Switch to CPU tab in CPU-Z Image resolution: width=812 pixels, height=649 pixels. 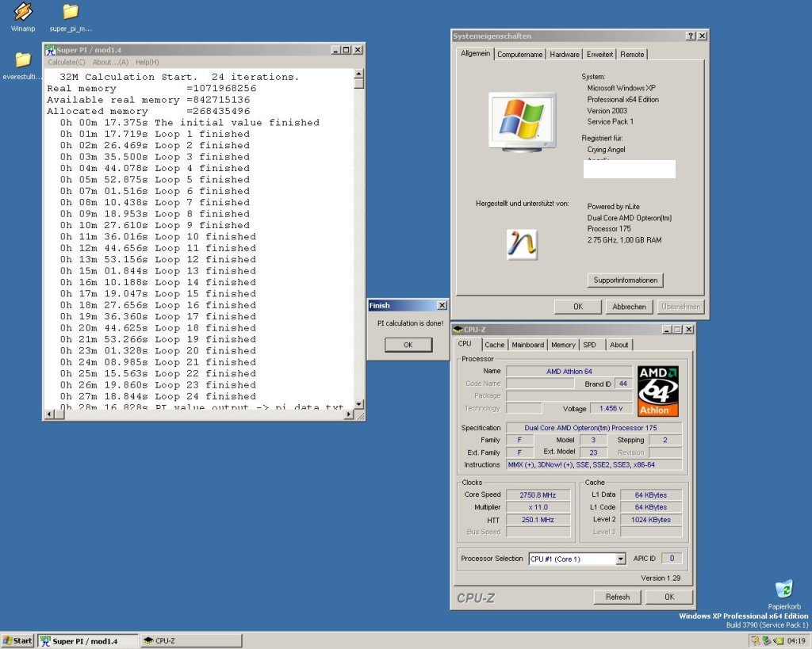pyautogui.click(x=465, y=344)
